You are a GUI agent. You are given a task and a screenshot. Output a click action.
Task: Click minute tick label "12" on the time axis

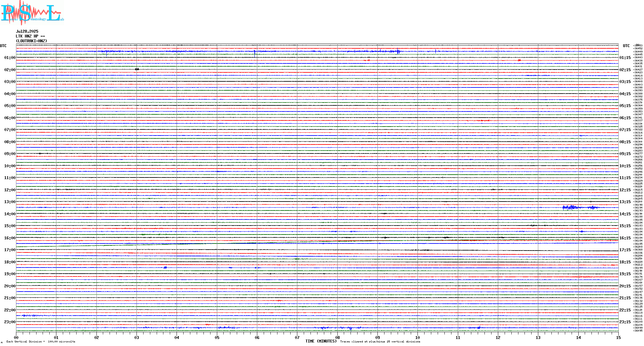(498, 337)
